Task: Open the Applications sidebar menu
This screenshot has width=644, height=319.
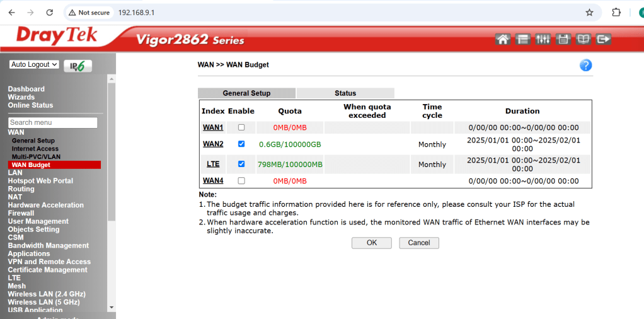Action: point(29,253)
